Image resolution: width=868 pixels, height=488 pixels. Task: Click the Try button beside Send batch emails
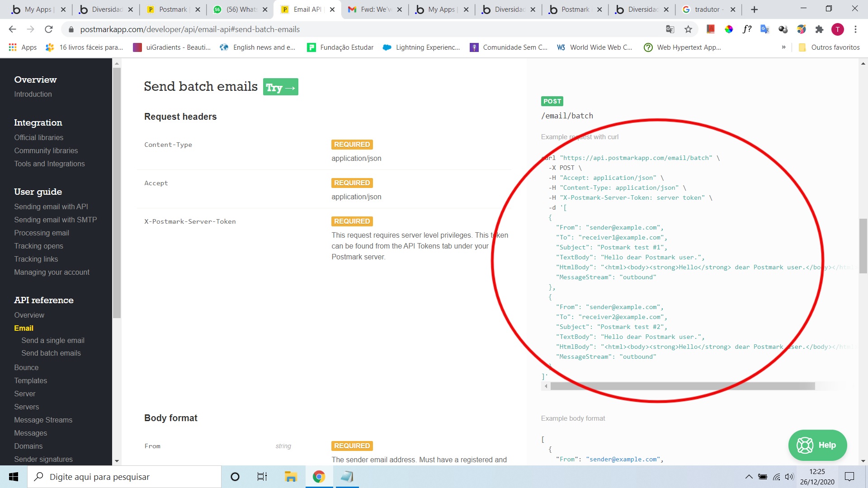[281, 87]
